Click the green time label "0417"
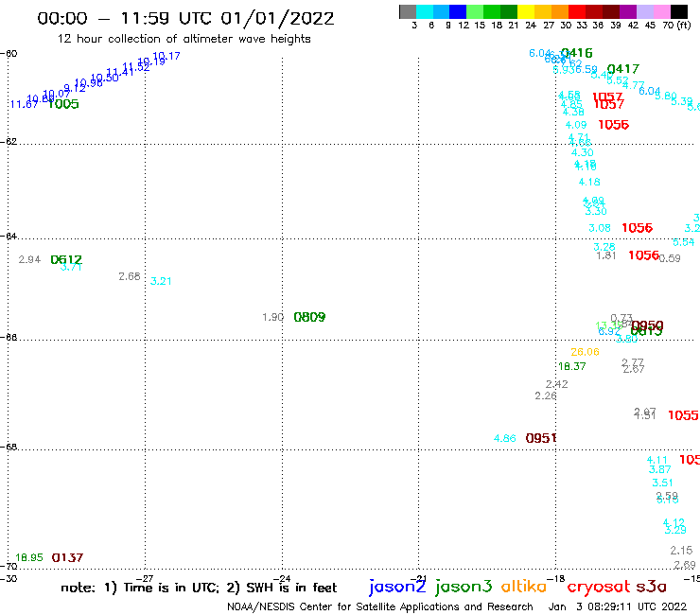 click(623, 69)
